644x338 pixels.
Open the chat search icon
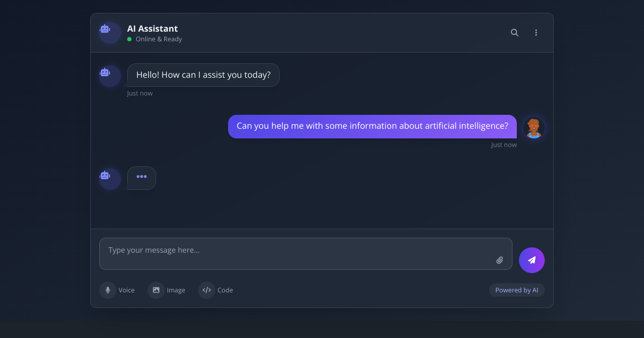point(514,32)
